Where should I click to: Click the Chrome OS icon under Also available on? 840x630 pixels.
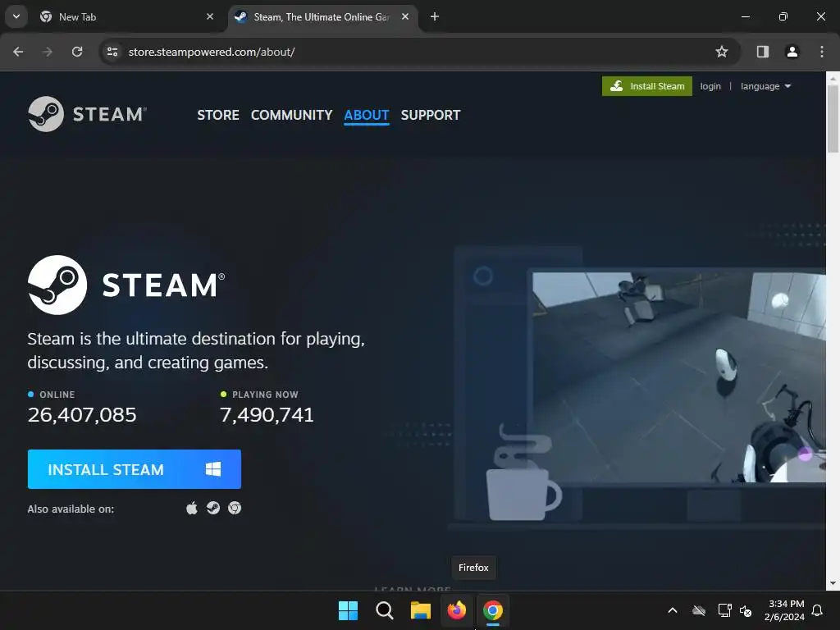[x=235, y=508]
